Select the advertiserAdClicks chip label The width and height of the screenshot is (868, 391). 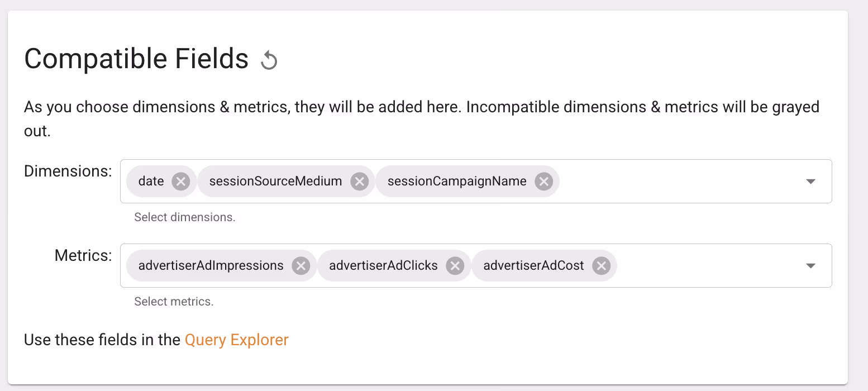pyautogui.click(x=383, y=265)
